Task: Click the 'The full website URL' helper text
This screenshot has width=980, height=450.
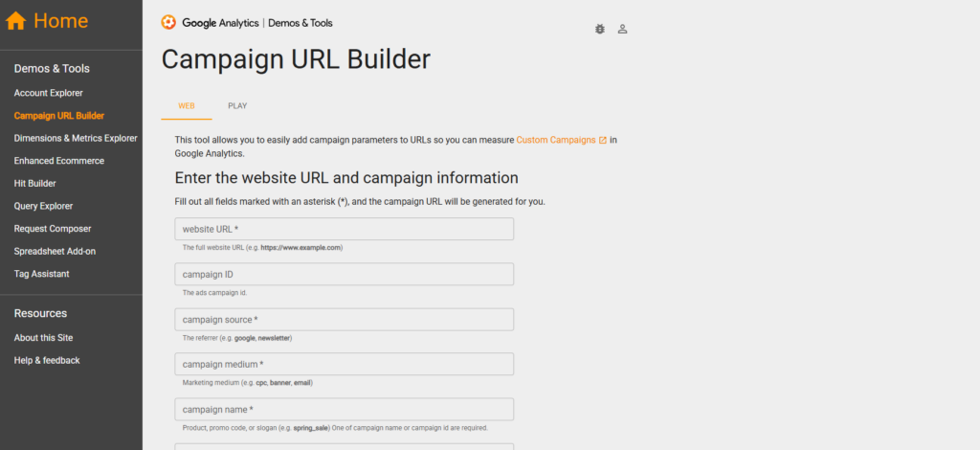Action: [262, 247]
